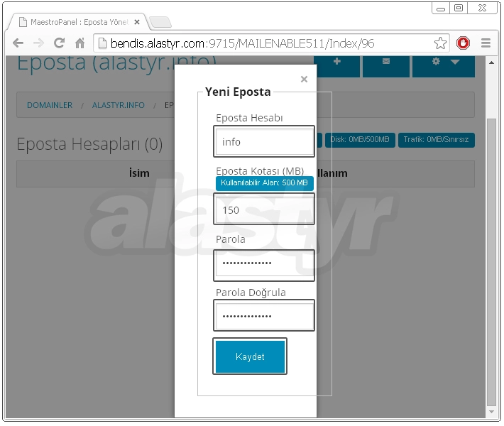Click the Eposta Hesabı input field
The height and width of the screenshot is (426, 504).
(264, 141)
